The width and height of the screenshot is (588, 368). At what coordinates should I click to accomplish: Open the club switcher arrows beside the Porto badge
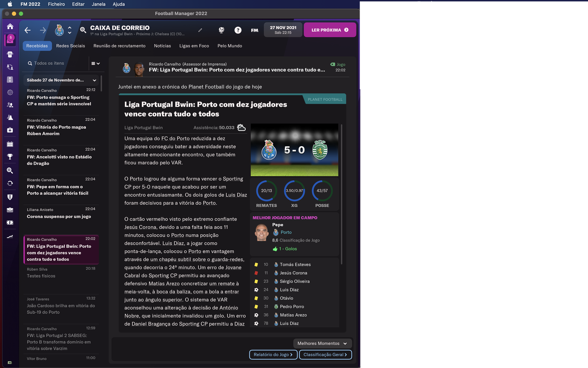click(x=69, y=30)
